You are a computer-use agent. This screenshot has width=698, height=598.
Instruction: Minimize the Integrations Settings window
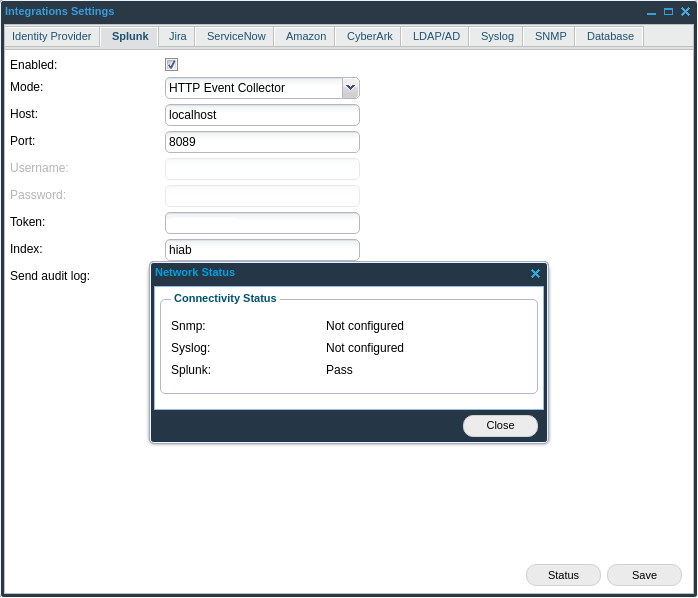point(652,12)
